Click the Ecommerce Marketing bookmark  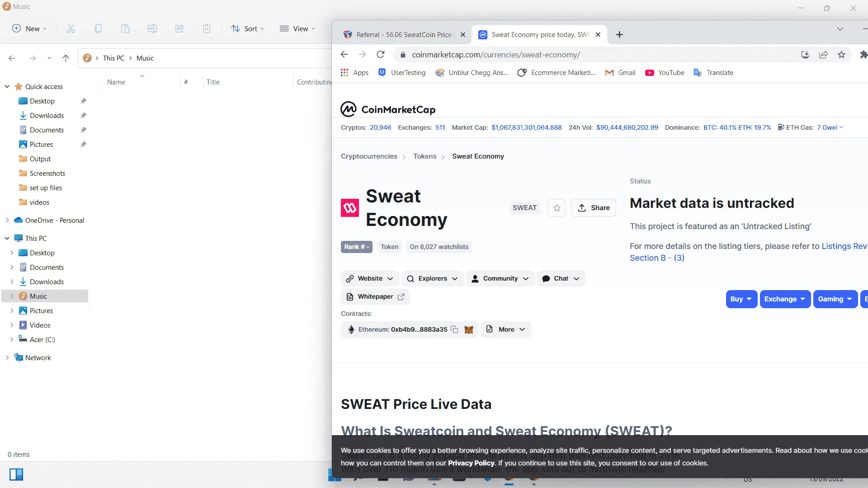click(557, 73)
